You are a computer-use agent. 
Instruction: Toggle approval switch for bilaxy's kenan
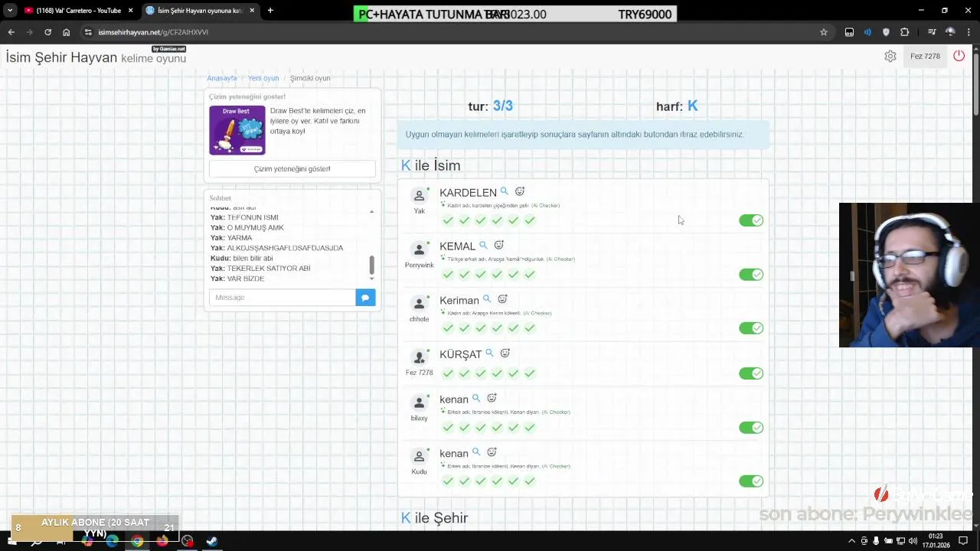click(x=751, y=427)
